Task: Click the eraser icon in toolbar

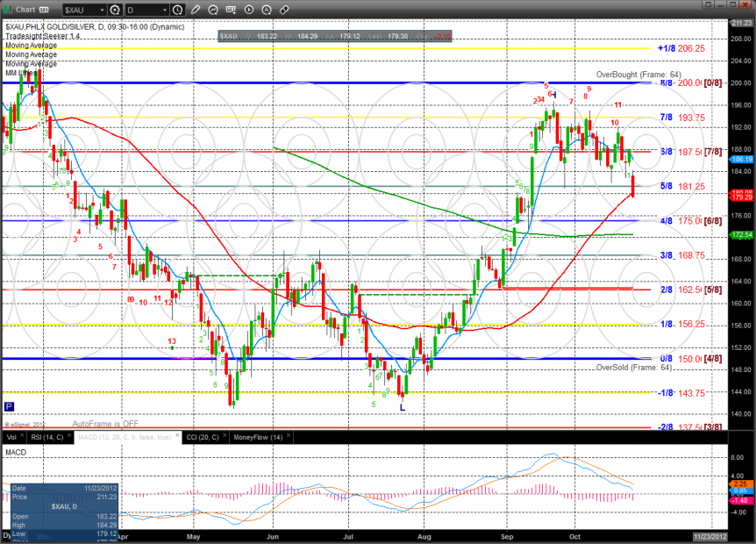Action: [284, 9]
